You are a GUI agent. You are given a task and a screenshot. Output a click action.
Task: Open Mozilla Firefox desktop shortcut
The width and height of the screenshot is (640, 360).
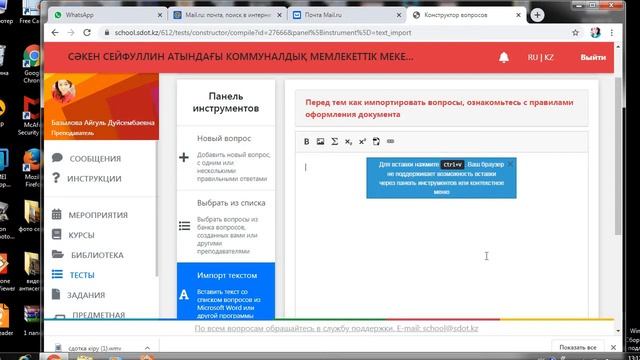pos(31,168)
